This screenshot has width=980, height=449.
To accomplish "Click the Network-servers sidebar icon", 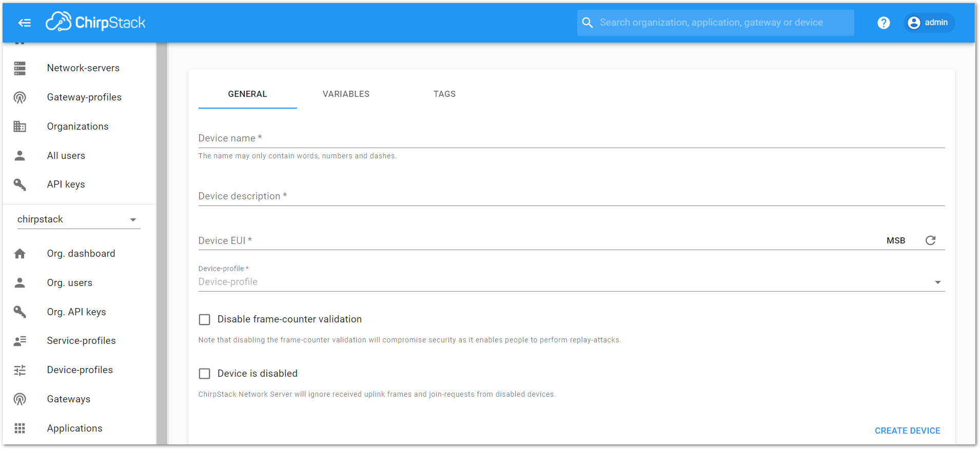I will pos(20,68).
